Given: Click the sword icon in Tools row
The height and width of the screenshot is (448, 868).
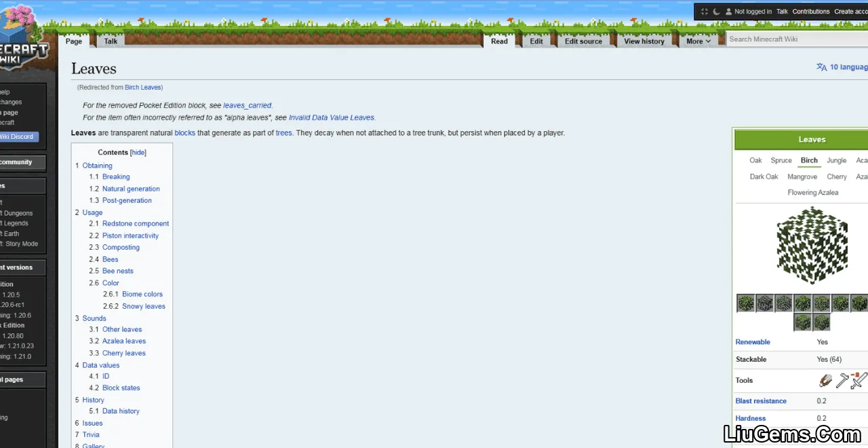Looking at the screenshot, I should [x=859, y=381].
